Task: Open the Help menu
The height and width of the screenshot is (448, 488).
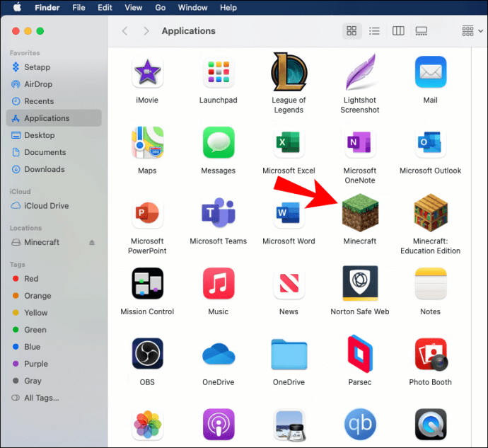Action: (x=228, y=8)
